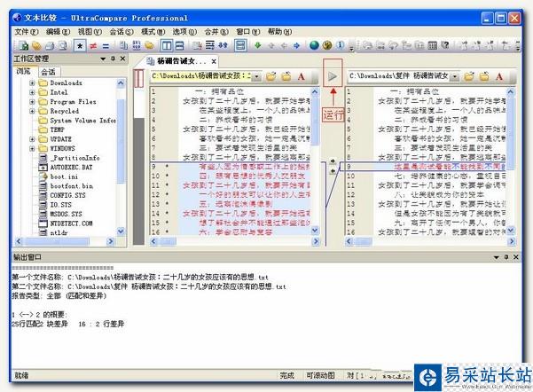The image size is (533, 392).
Task: Switch to side-by-side vertical layout
Action: pos(166,45)
